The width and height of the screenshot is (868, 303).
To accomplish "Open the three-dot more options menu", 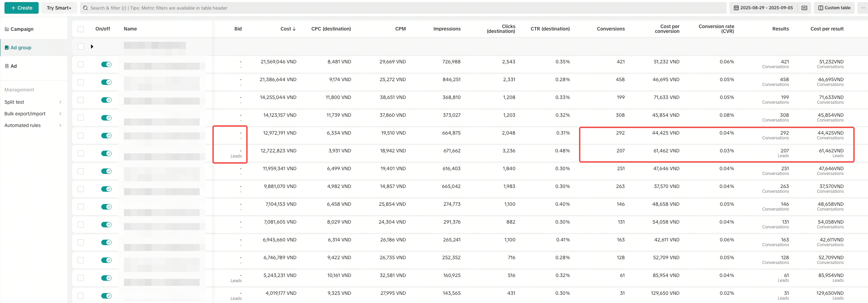I will (x=863, y=8).
